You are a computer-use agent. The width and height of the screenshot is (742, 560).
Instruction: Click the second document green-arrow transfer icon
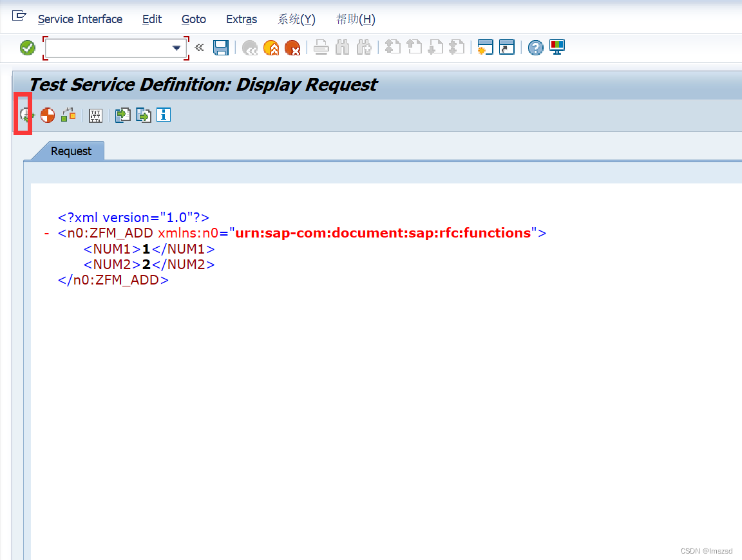pos(144,115)
